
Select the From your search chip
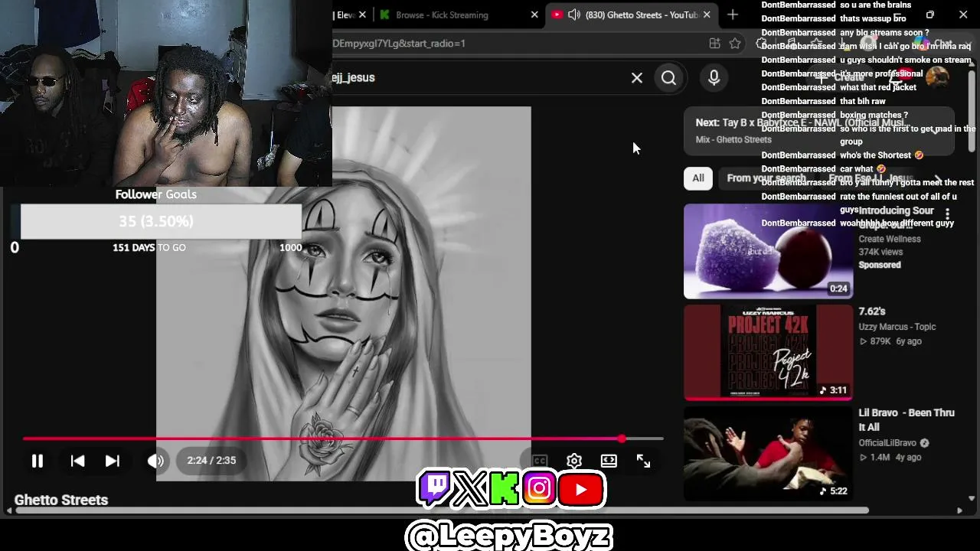pyautogui.click(x=766, y=178)
